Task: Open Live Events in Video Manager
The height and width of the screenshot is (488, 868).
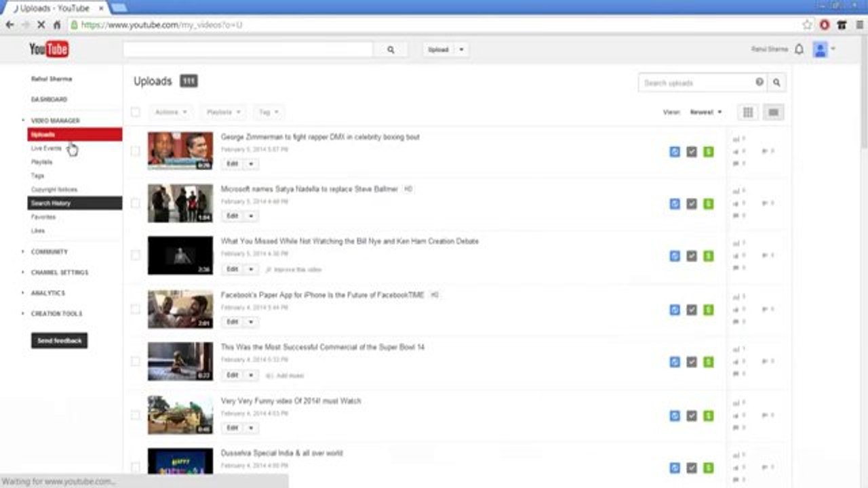Action: pyautogui.click(x=46, y=148)
